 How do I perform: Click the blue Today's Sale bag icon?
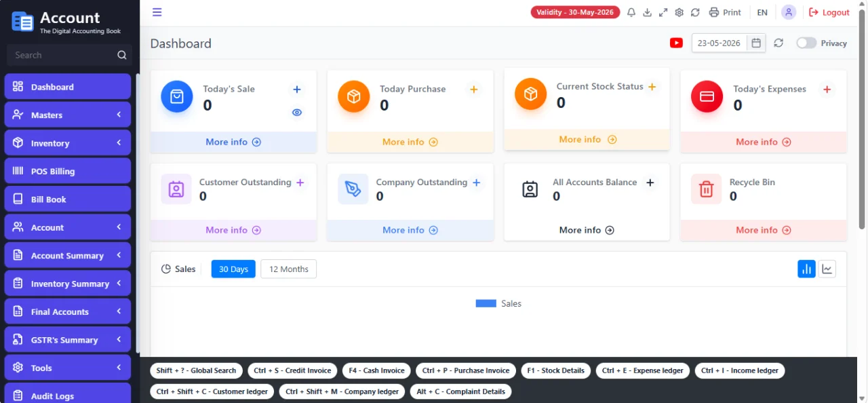pos(177,97)
